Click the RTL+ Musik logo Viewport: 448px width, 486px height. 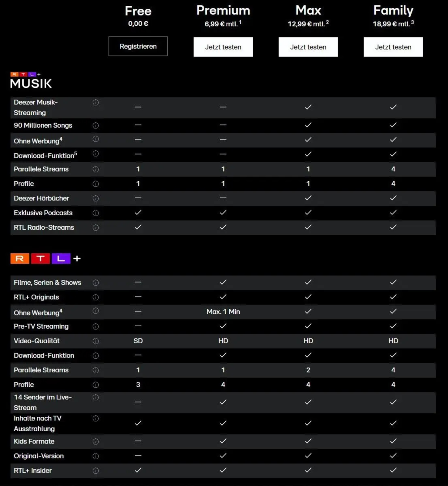click(31, 80)
